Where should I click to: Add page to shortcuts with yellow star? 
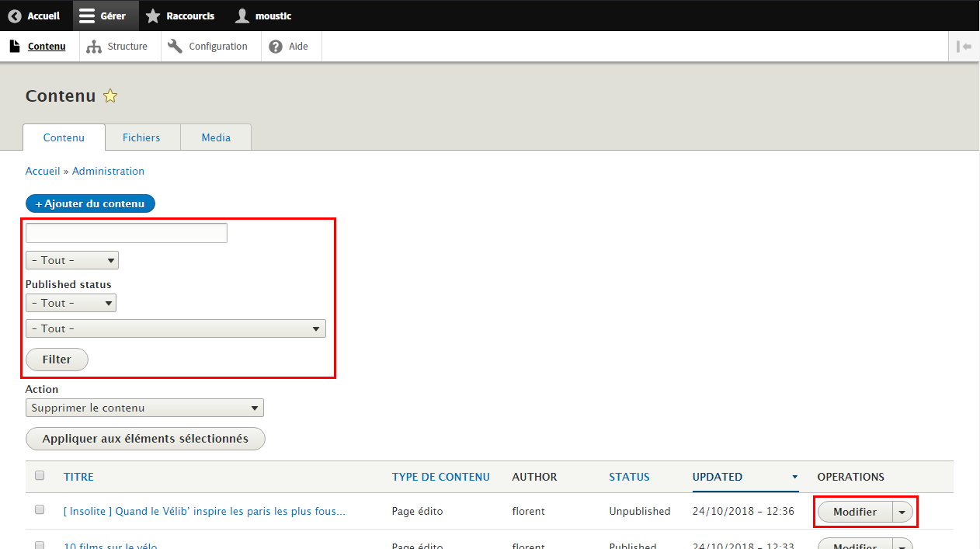110,96
